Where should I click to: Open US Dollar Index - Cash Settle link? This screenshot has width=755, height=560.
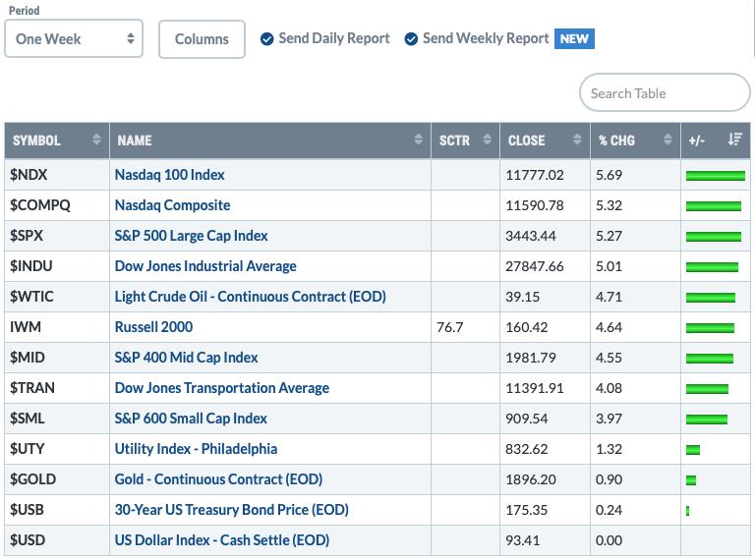click(x=222, y=540)
